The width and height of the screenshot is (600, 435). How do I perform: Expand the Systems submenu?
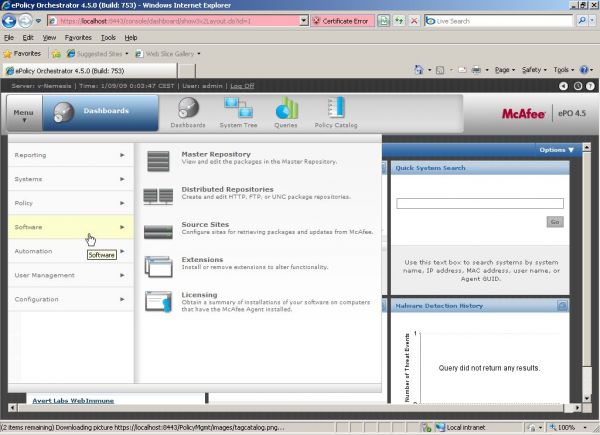71,179
